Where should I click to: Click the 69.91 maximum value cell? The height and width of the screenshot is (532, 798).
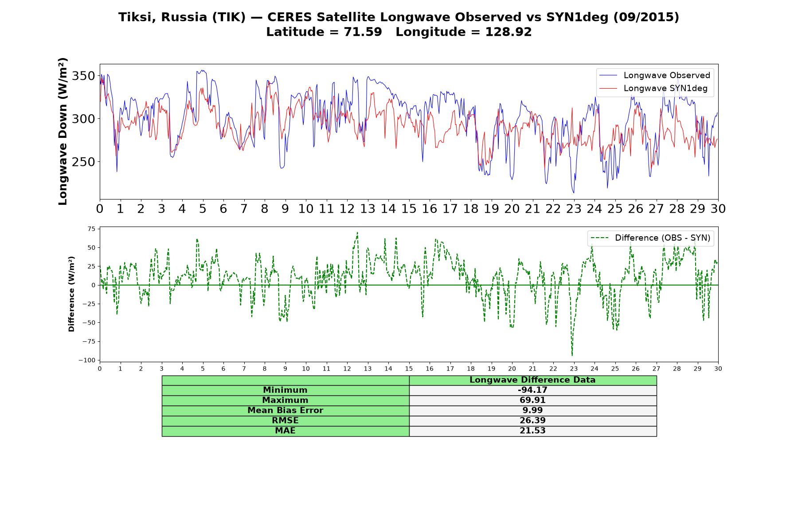point(533,400)
